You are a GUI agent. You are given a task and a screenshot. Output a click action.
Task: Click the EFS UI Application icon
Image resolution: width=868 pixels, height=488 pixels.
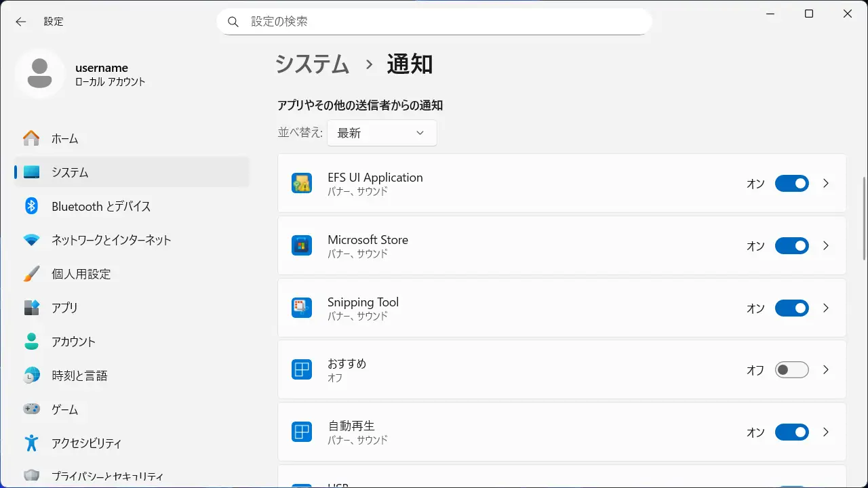[x=302, y=183]
